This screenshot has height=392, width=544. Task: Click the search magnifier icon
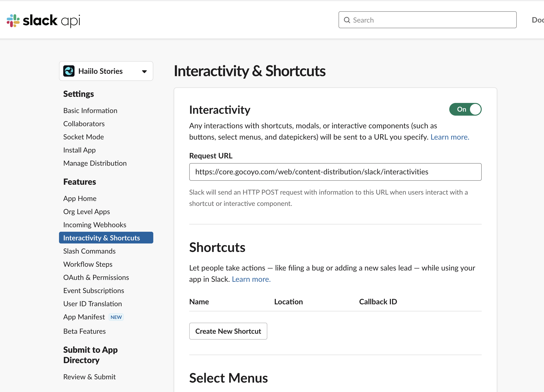tap(347, 20)
